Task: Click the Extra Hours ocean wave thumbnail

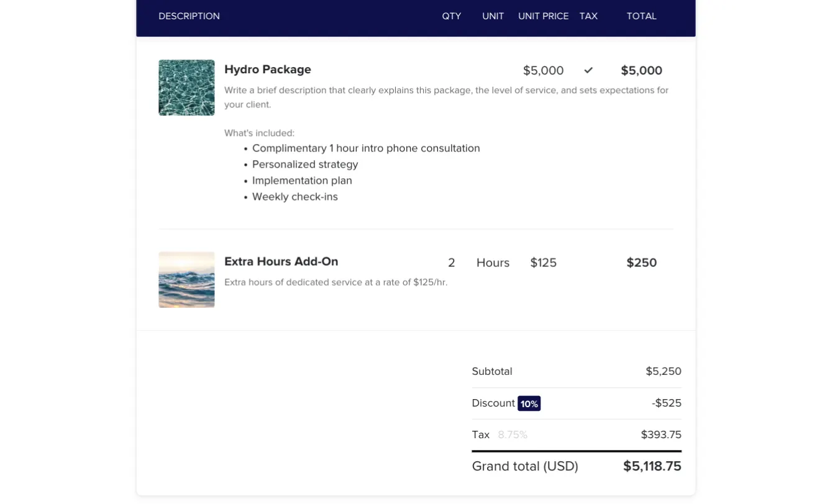Action: click(x=186, y=279)
